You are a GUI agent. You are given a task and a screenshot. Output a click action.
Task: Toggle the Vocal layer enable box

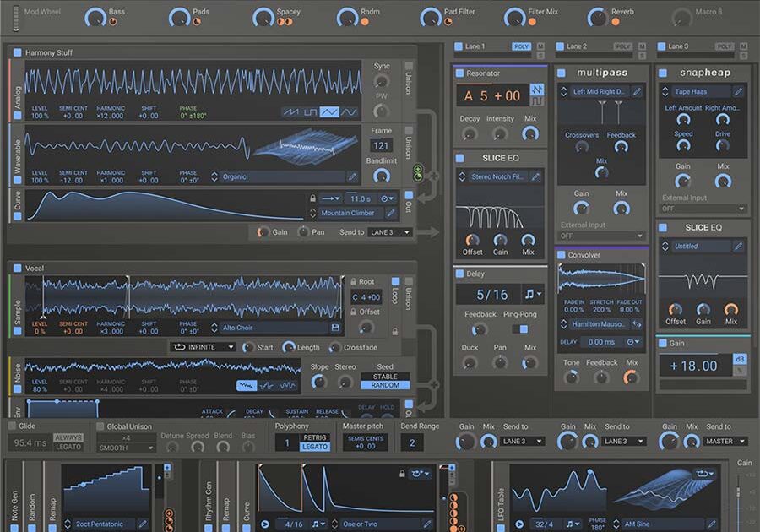[x=18, y=268]
